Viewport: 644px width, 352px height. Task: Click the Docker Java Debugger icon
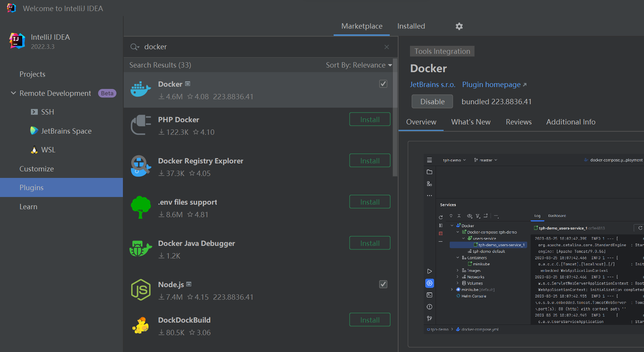(140, 248)
